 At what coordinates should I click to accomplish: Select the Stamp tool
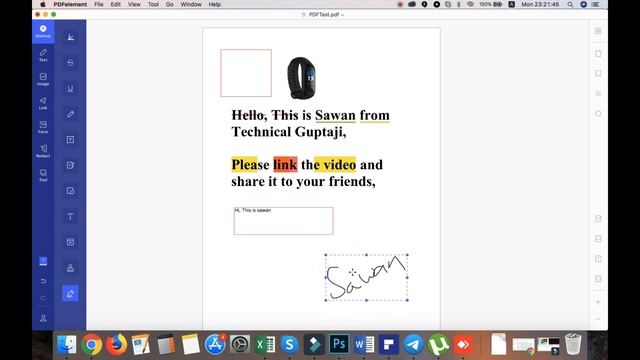tap(70, 268)
